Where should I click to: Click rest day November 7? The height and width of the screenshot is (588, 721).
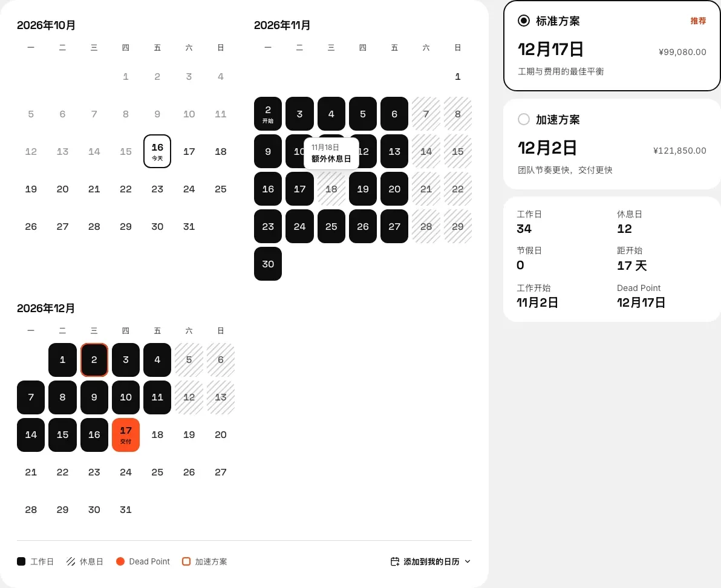(x=426, y=114)
